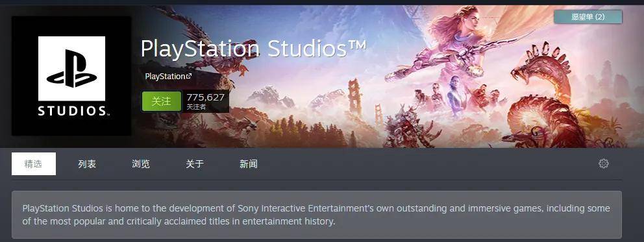This screenshot has height=242, width=644.
Task: Open the 愿望单 (2) wishlist button
Action: [588, 17]
